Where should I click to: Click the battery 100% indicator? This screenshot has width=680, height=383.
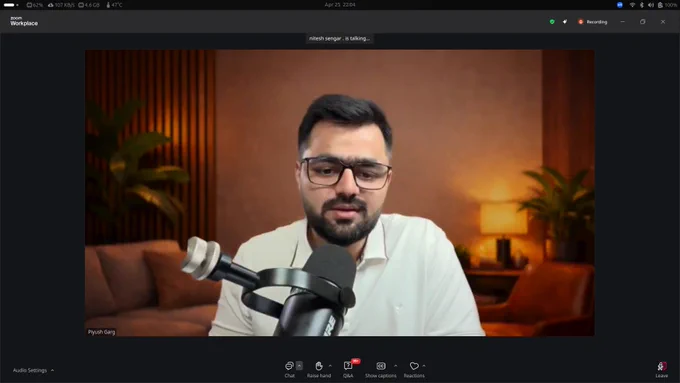pos(667,5)
